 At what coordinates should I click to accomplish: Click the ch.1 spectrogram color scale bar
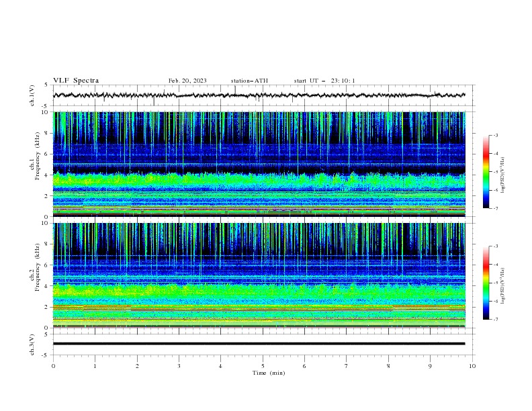(x=486, y=172)
